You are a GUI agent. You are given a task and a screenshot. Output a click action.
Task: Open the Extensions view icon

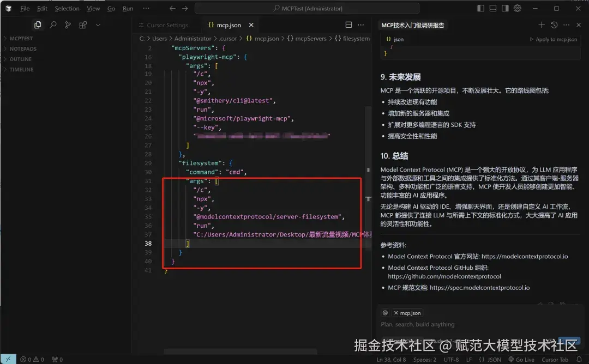(x=83, y=25)
